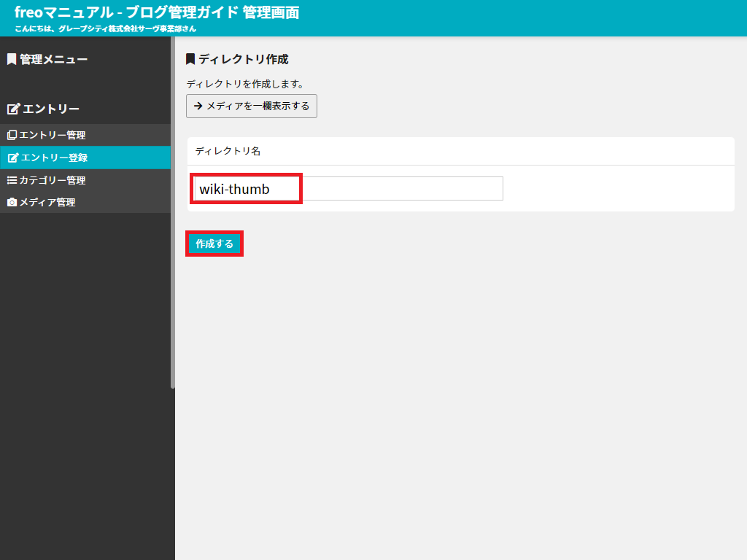Open カテゴリー管理 in the sidebar
This screenshot has width=747, height=560.
[x=85, y=180]
